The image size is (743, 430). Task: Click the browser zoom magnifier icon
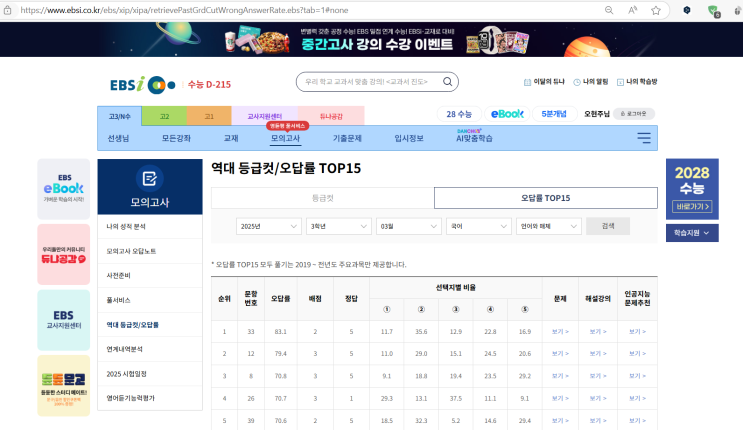[609, 10]
